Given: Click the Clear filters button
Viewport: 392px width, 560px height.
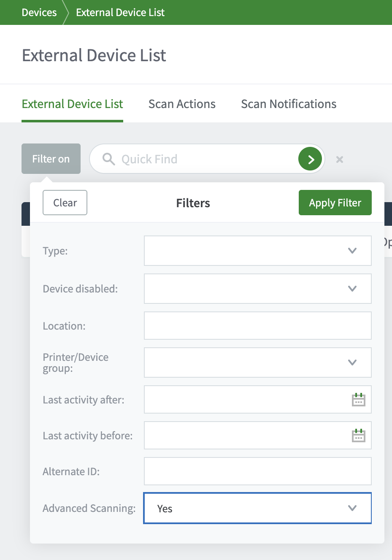Looking at the screenshot, I should pos(65,203).
